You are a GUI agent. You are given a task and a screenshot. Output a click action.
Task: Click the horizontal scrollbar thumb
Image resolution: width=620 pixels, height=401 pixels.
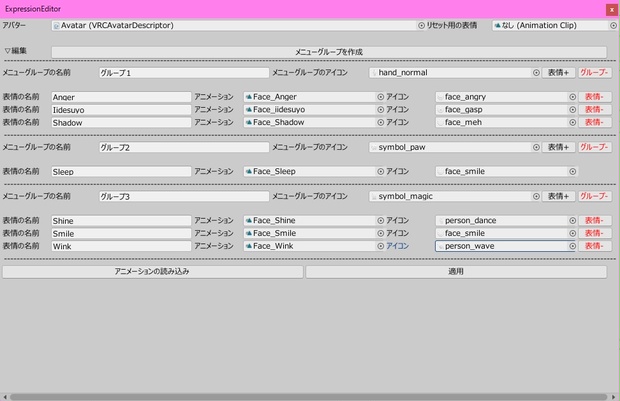point(308,397)
